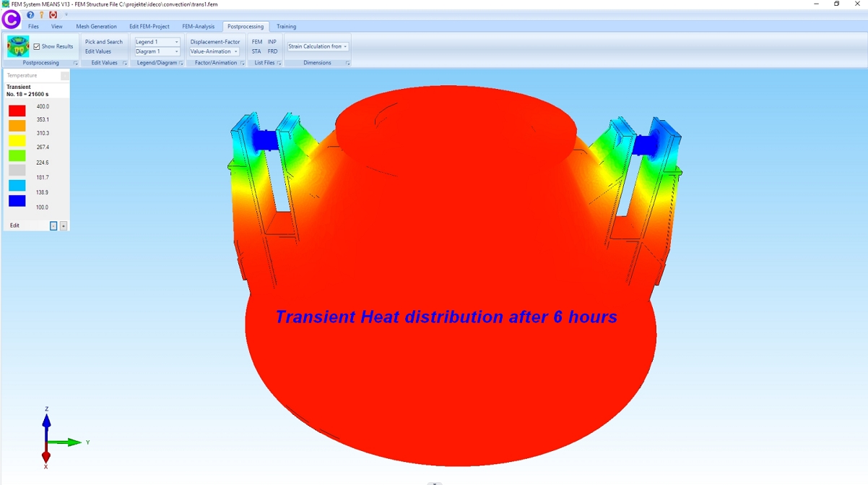Viewport: 868px width, 485px height.
Task: Click the legend minus button
Action: [53, 226]
